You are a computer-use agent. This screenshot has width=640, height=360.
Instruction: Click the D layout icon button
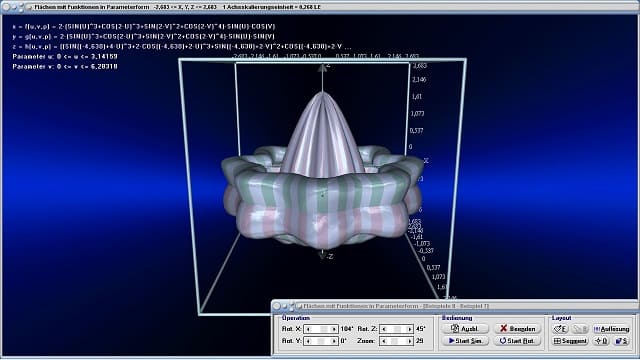(x=601, y=341)
